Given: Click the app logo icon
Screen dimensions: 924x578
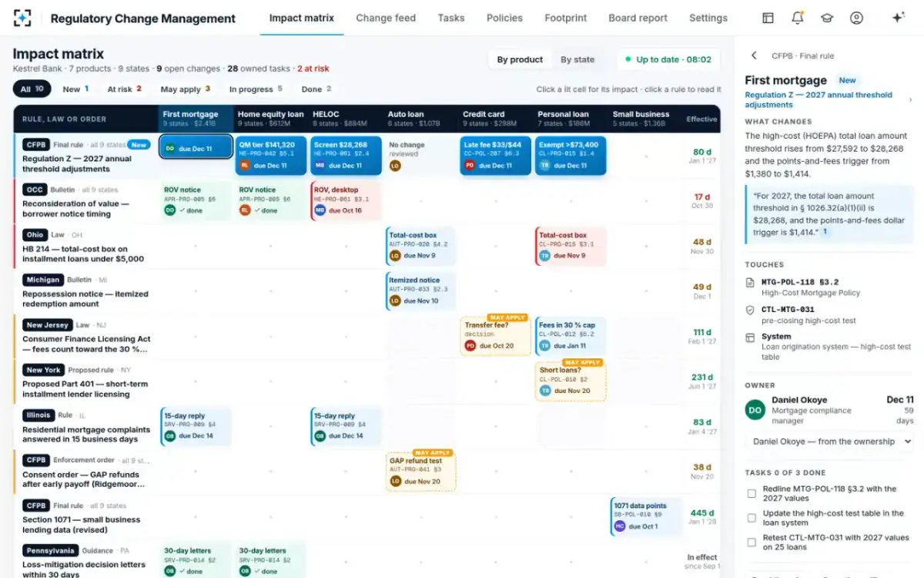Looking at the screenshot, I should point(22,18).
